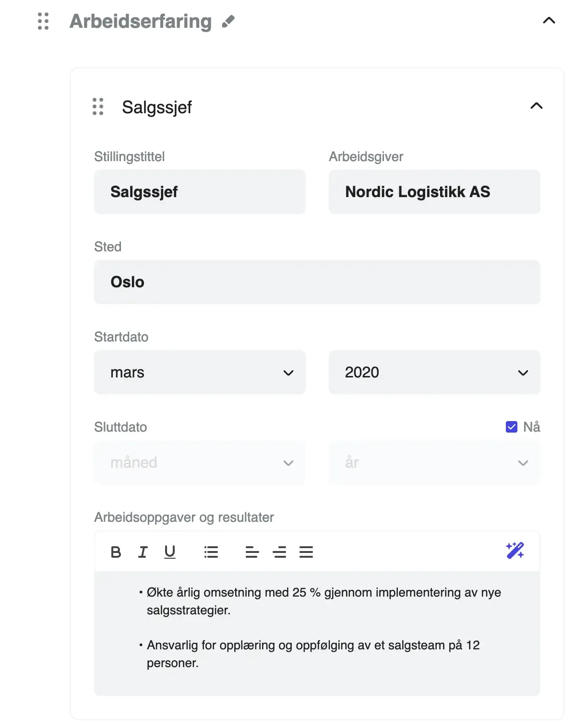Grab the drag handle of the Salgssjef entry
574x728 pixels.
(x=98, y=107)
